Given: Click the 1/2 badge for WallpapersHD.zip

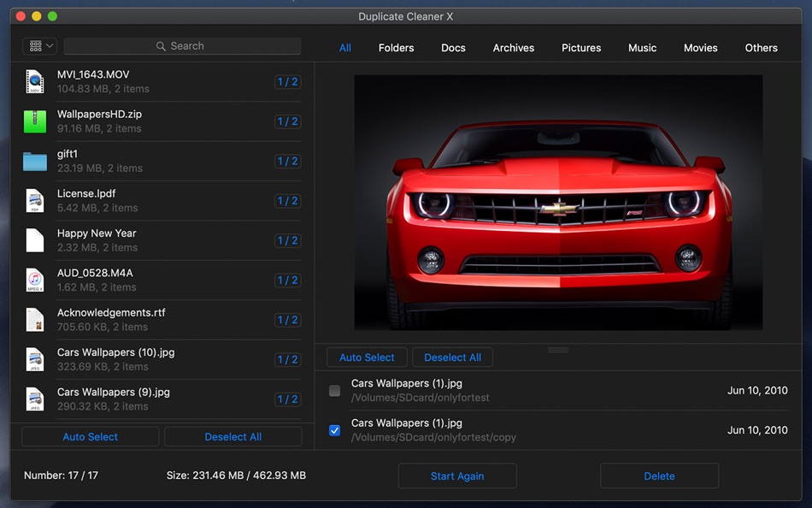Looking at the screenshot, I should 287,121.
